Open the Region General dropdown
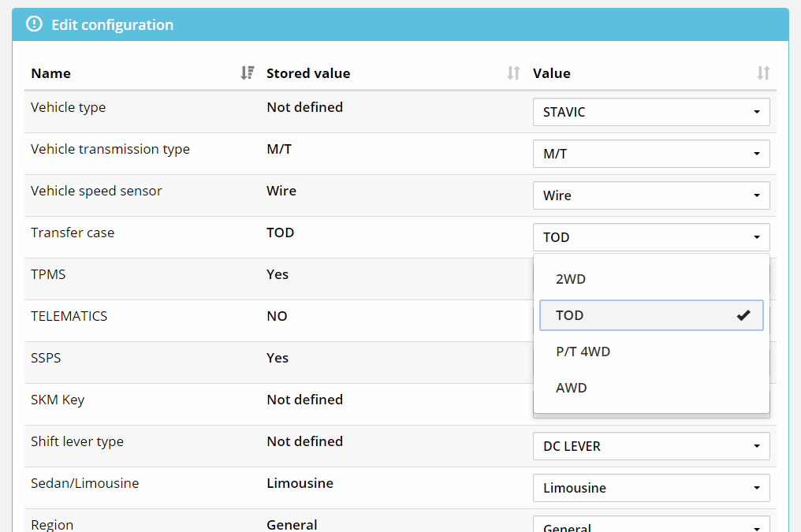The width and height of the screenshot is (801, 532). pyautogui.click(x=651, y=526)
